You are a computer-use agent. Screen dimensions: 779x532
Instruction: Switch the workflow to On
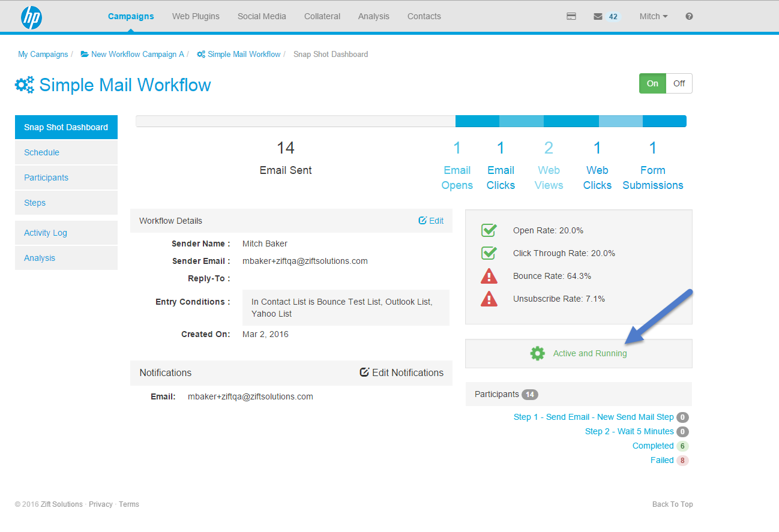point(652,83)
